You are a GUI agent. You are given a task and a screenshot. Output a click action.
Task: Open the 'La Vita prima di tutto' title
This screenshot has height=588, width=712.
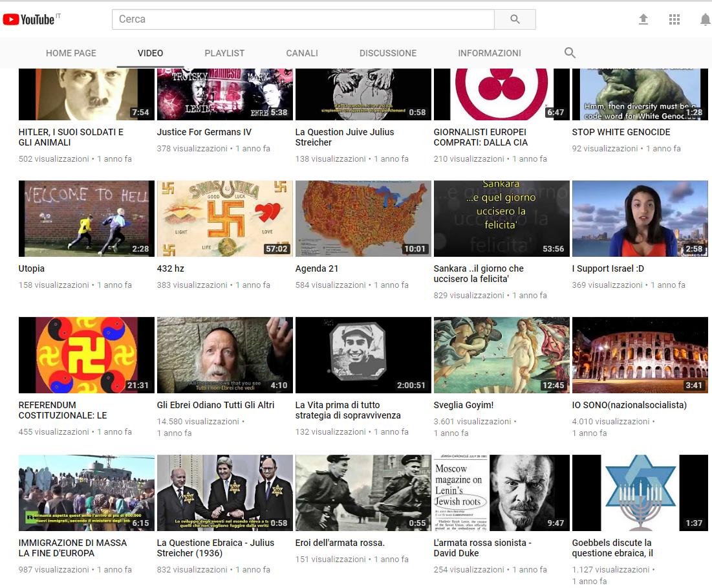tap(348, 410)
